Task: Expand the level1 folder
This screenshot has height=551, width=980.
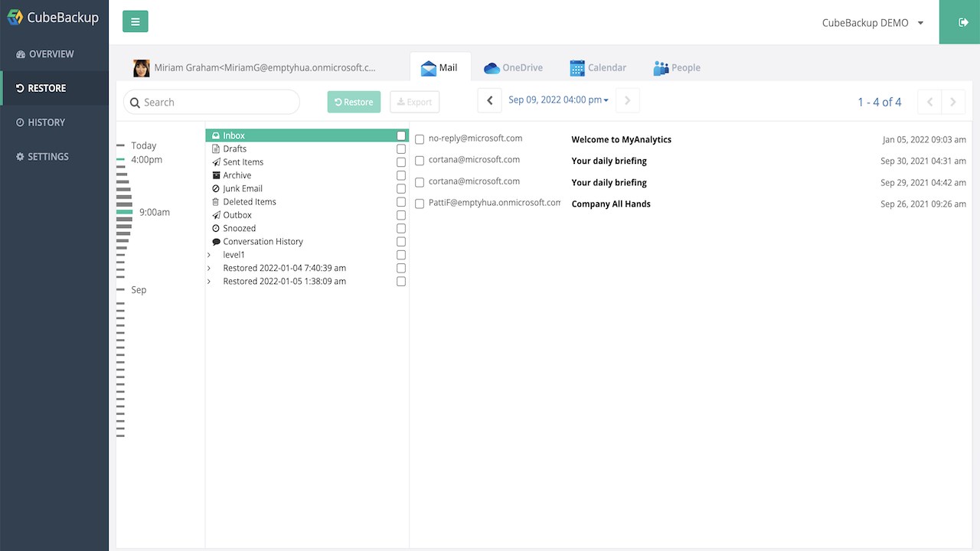Action: pos(209,255)
